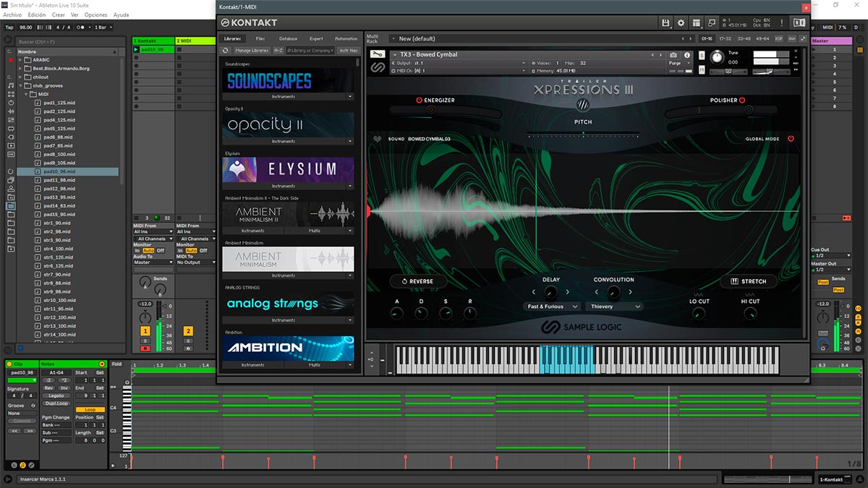Click the Legato button
Viewport: 868px width, 488px height.
point(56,395)
